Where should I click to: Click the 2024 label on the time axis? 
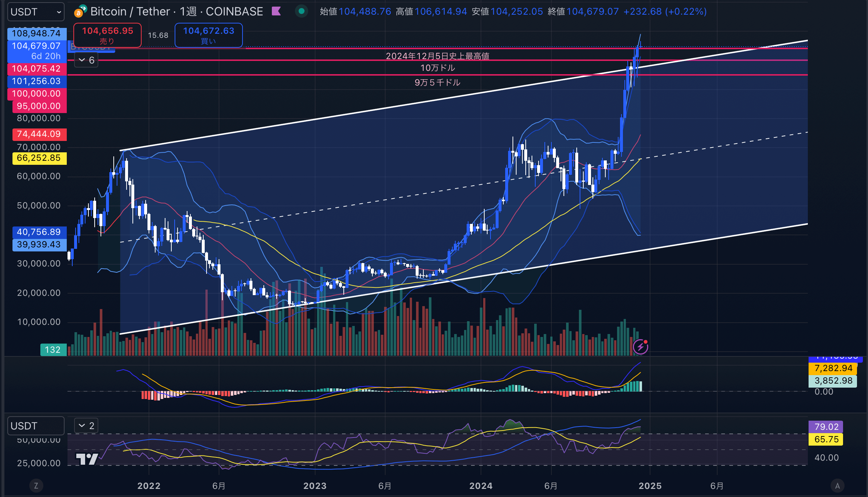point(481,486)
